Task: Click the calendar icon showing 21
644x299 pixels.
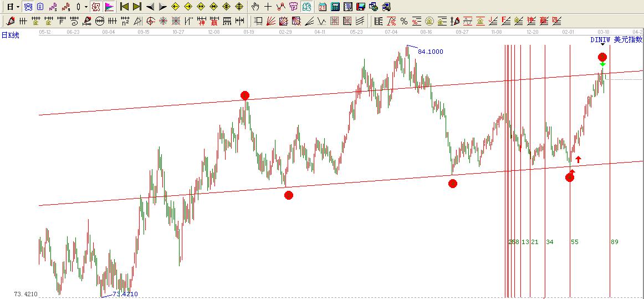Action: point(323,7)
